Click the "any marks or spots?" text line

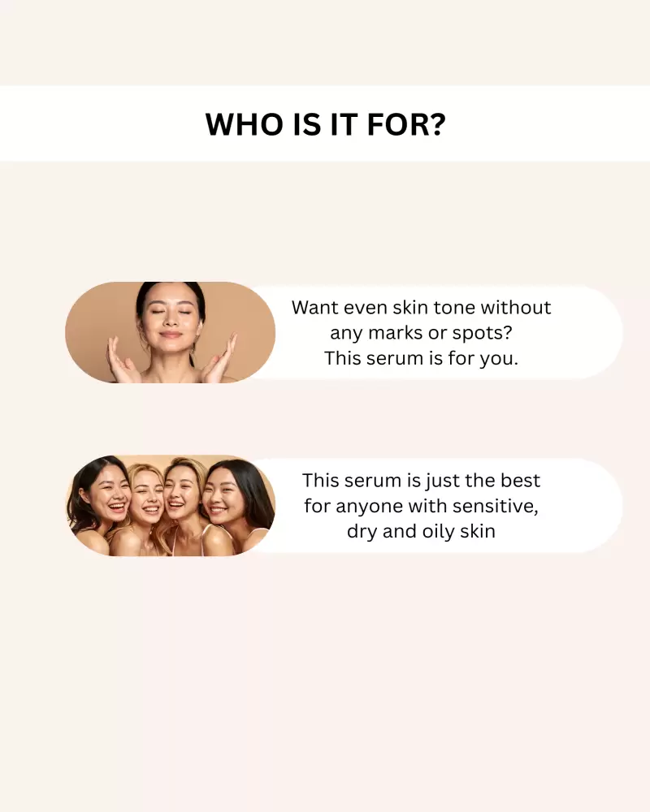click(421, 333)
